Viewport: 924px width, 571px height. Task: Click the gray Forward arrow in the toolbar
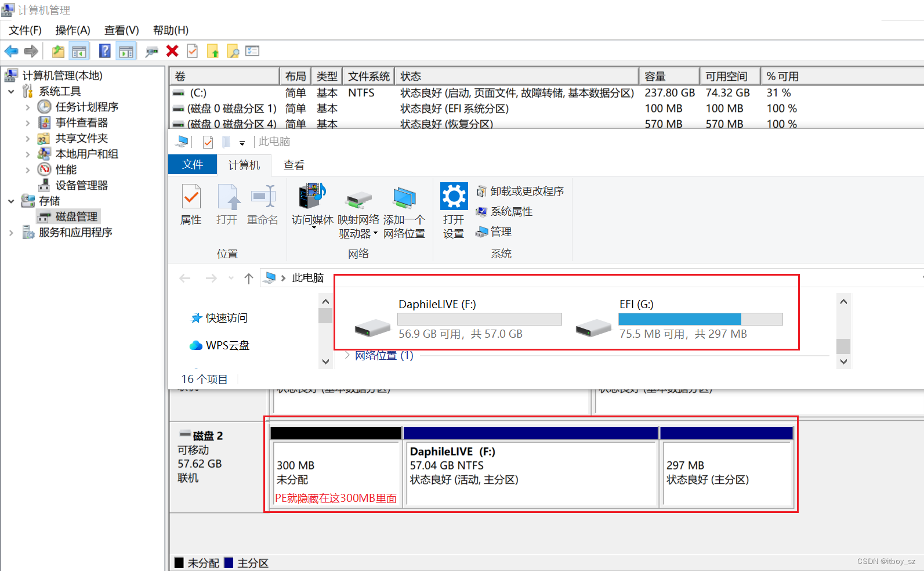31,51
